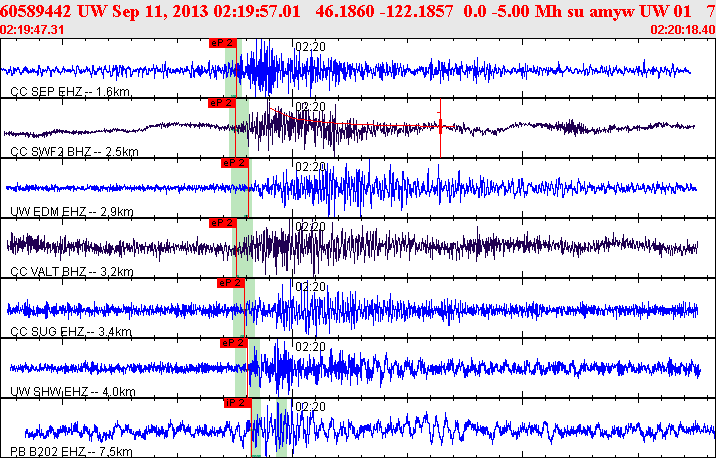Select the eP 2 pick flag on VALT trace

223,223
